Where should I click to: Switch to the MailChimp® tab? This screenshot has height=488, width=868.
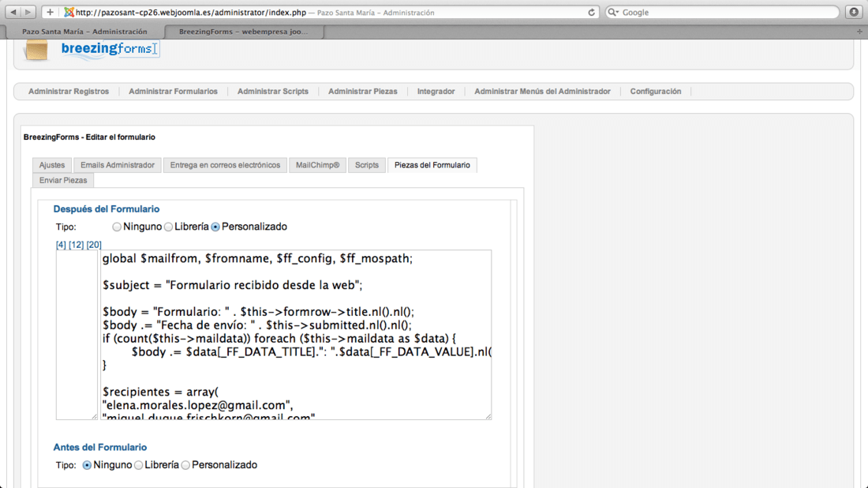tap(317, 165)
